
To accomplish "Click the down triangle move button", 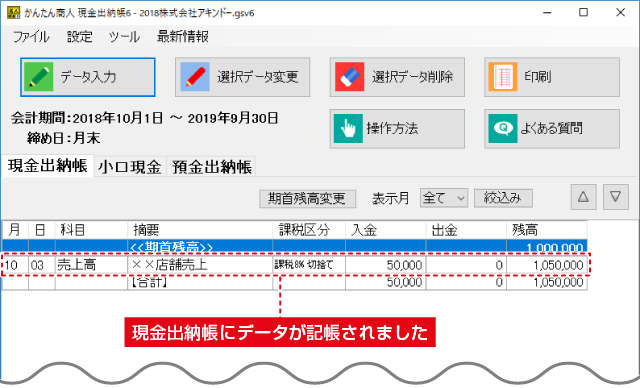I will [616, 197].
